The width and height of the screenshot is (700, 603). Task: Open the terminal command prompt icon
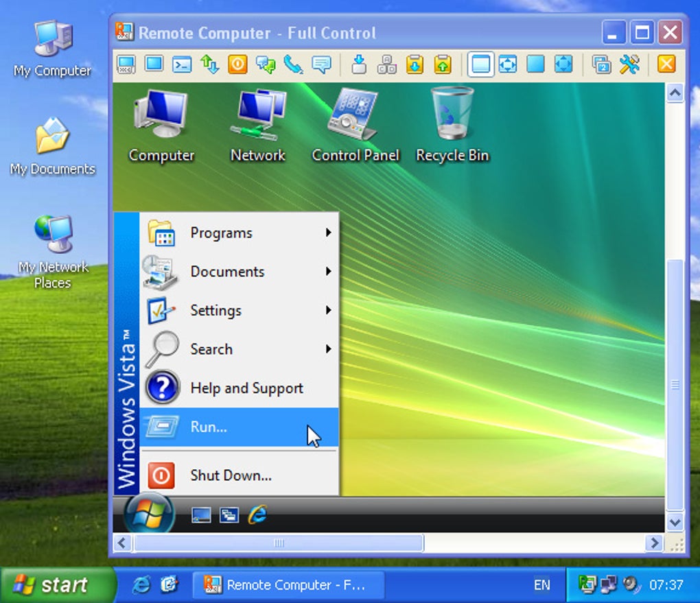pos(182,64)
